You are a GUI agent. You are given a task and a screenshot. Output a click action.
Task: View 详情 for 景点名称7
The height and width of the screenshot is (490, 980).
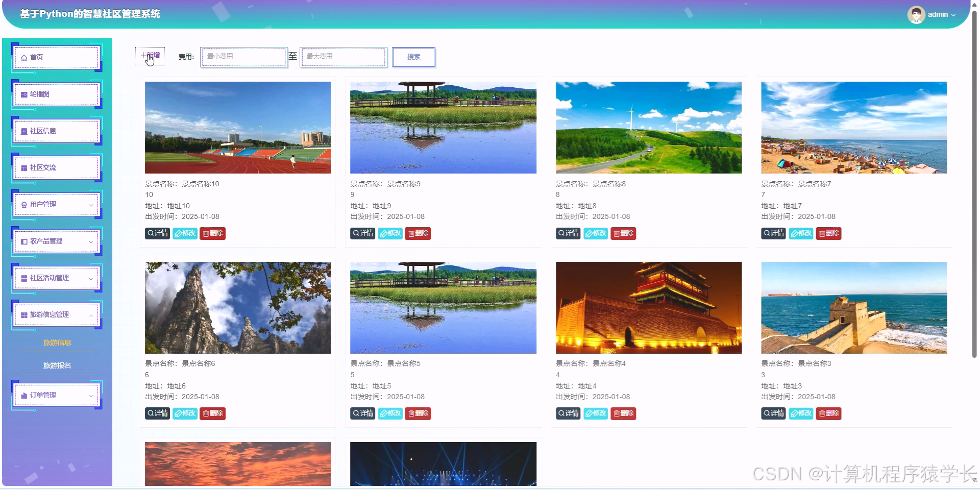pos(773,233)
